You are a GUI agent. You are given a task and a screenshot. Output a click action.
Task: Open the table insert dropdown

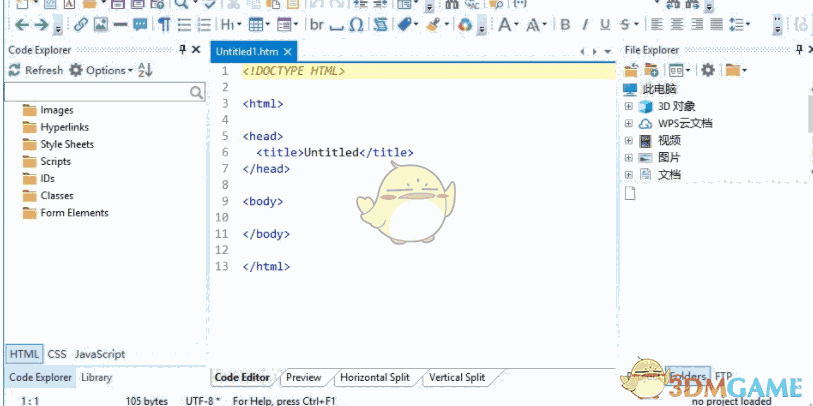[x=259, y=24]
